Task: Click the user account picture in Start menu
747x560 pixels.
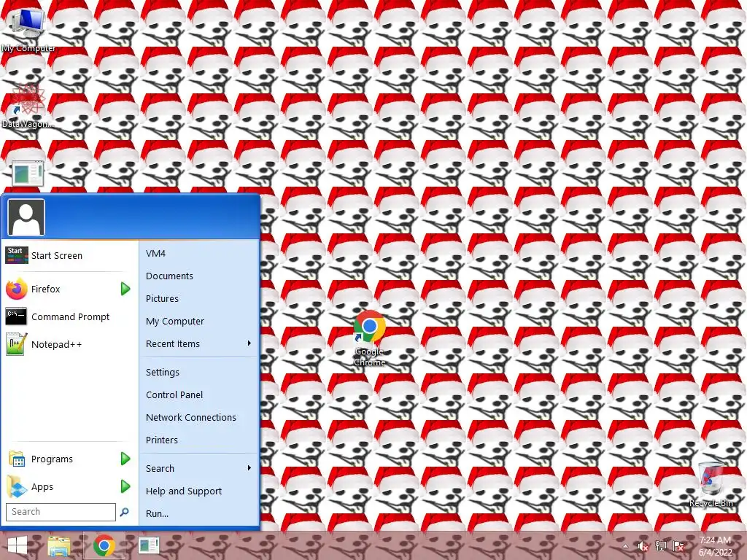Action: (26, 217)
